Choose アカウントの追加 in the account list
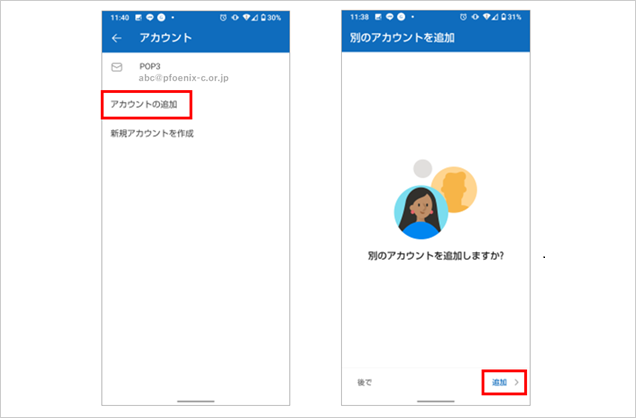636x420 pixels. tap(144, 103)
